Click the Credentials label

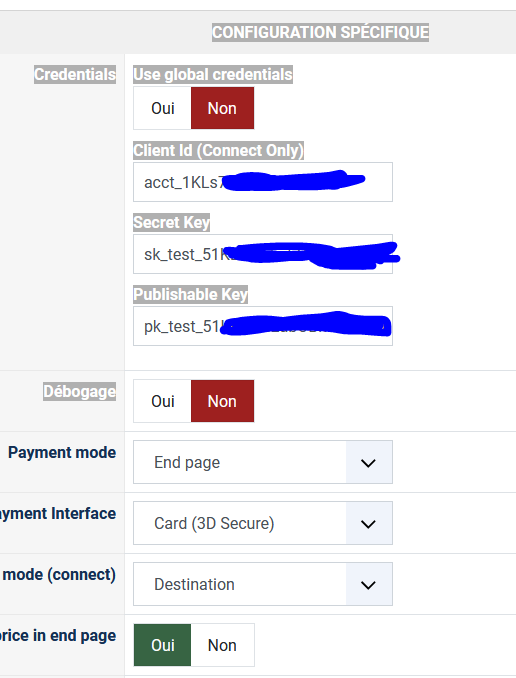(x=75, y=74)
